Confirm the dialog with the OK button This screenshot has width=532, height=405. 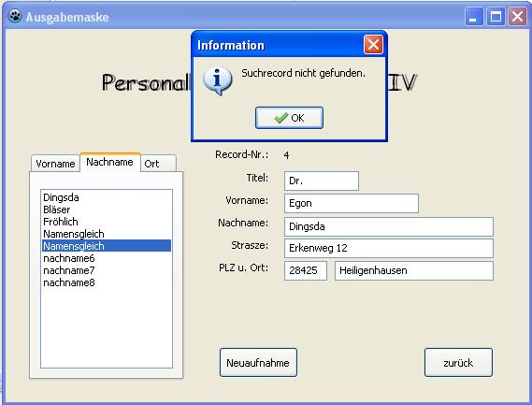289,118
